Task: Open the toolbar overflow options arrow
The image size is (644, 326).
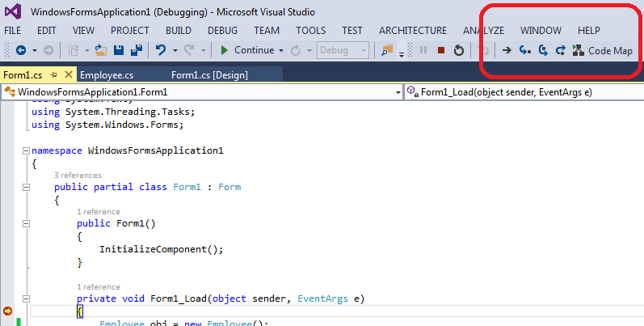Action: coord(402,54)
